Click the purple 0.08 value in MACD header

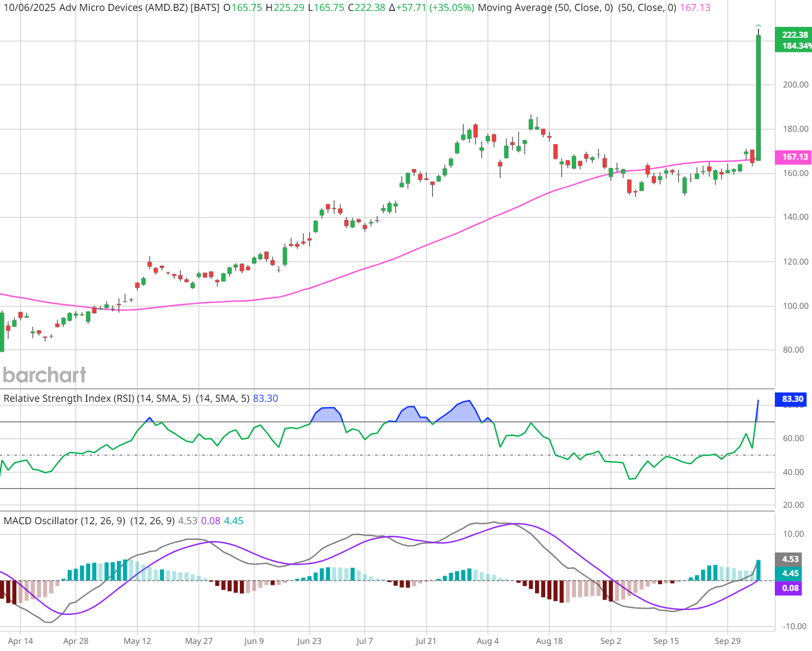coord(211,521)
